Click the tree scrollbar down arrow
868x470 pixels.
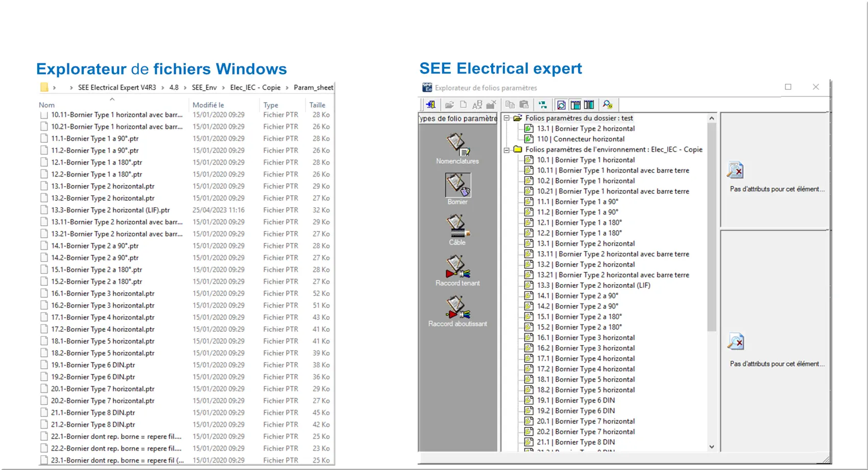point(712,447)
